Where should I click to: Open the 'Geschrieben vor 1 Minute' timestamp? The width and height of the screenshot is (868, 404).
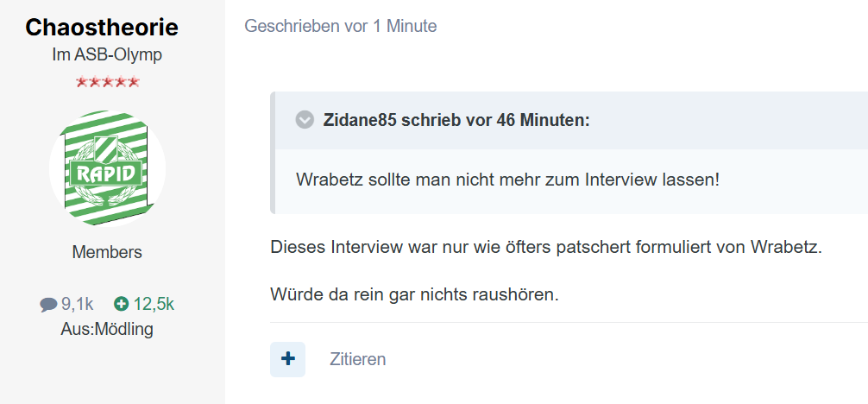[x=340, y=26]
